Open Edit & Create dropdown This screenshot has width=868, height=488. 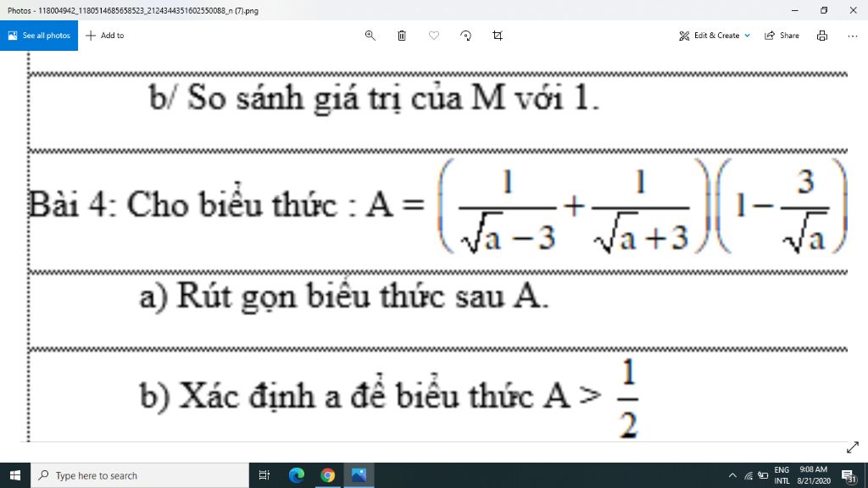click(714, 36)
